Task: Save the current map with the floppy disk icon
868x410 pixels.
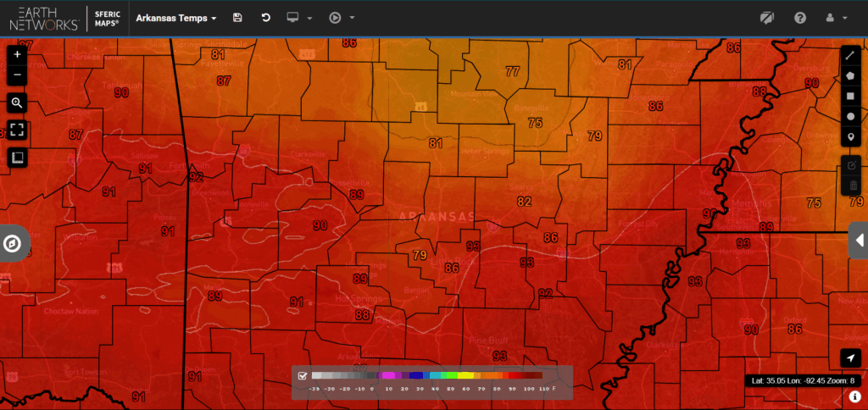Action: click(237, 18)
